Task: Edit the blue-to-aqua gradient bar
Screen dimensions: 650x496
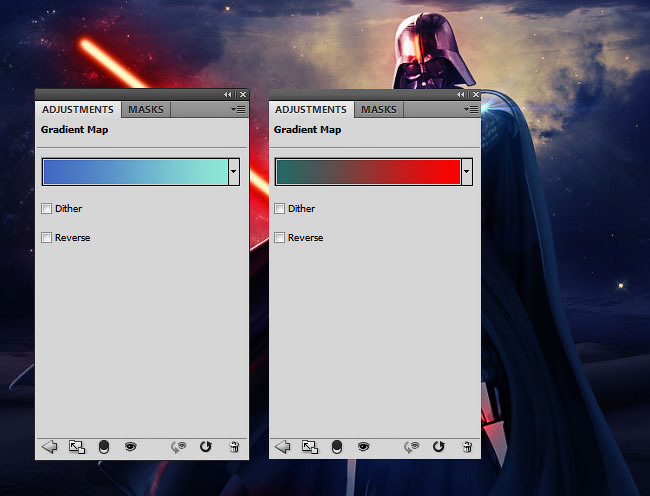Action: tap(136, 172)
